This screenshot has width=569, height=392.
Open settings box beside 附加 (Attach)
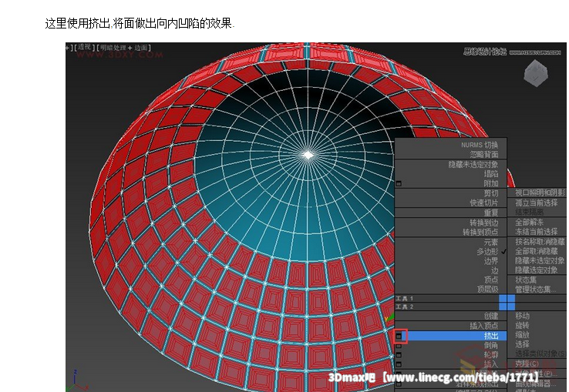[x=399, y=184]
